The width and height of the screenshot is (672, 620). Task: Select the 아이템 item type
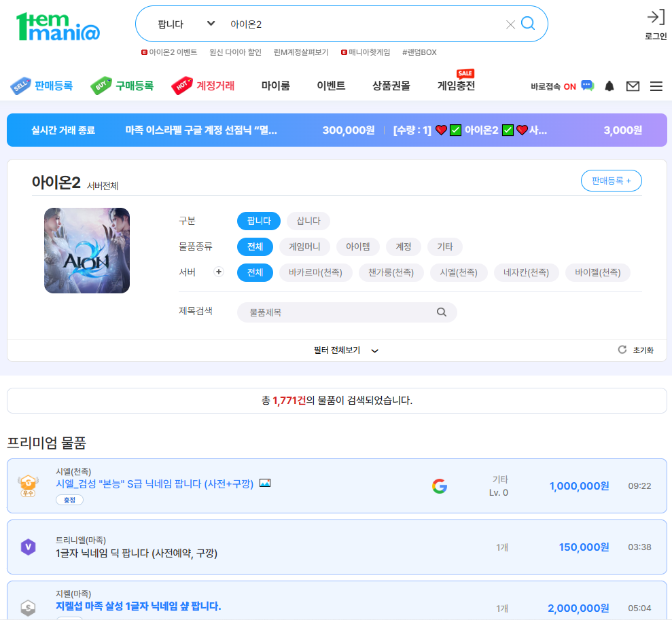pyautogui.click(x=358, y=247)
